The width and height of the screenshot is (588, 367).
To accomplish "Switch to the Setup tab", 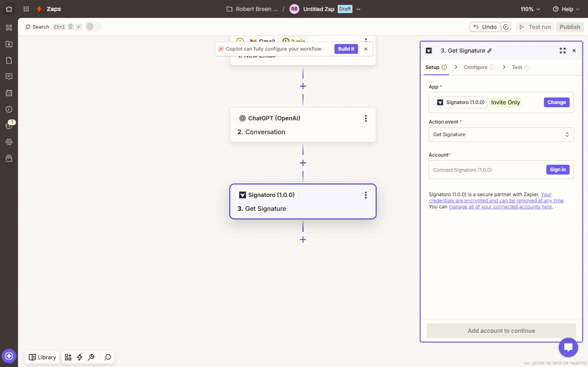I will click(436, 67).
